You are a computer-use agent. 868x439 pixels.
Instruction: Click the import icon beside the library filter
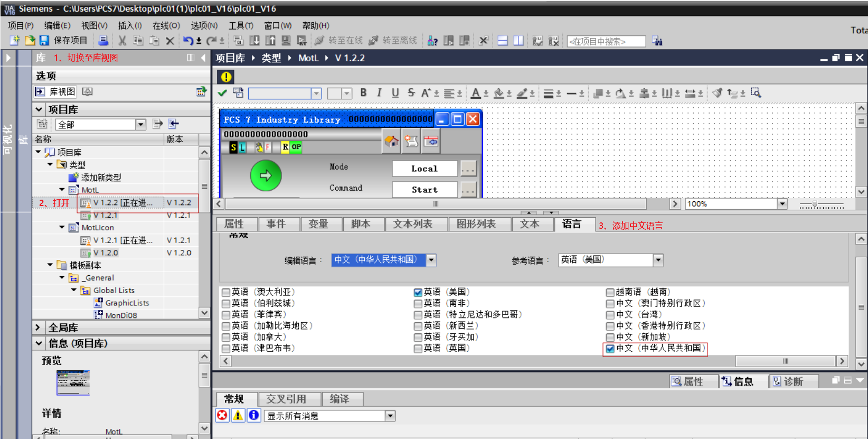[x=174, y=124]
